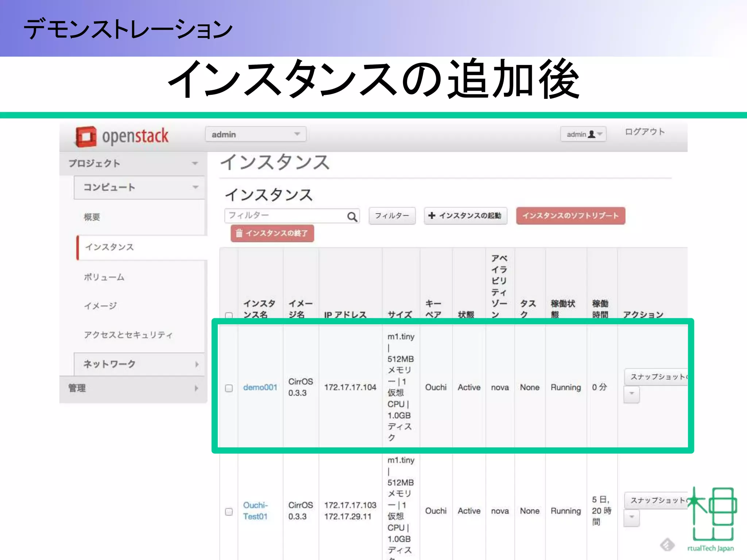The image size is (747, 560).
Task: Open action dropdown arrow for Ouchi-Test01 row
Action: coord(631,518)
